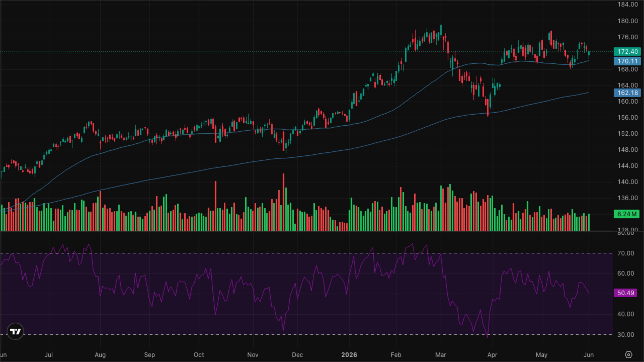Click the Dec label on time axis

click(x=297, y=355)
